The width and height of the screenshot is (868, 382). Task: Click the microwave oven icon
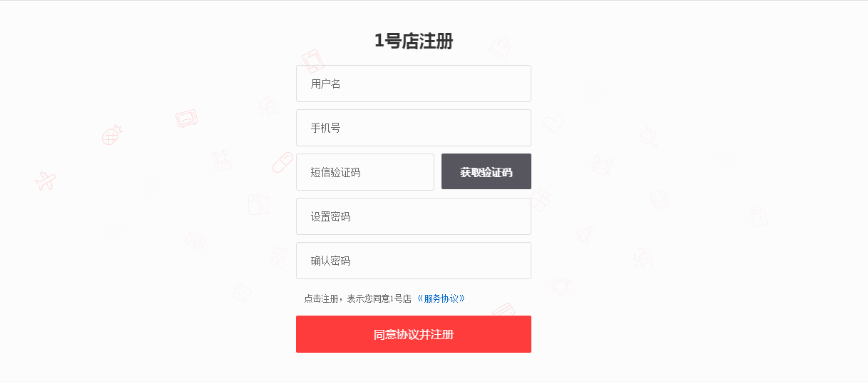click(187, 119)
